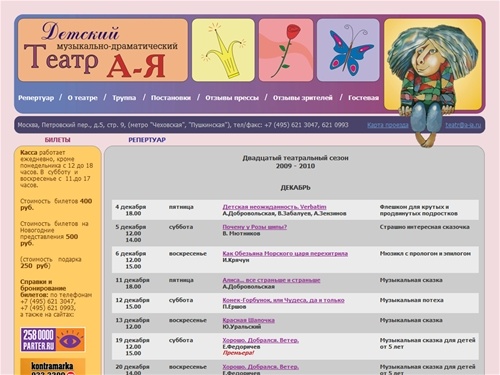Open the О театре menu item

coord(82,98)
